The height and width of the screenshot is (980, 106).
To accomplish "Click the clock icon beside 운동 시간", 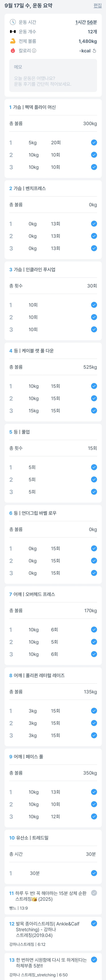I will (13, 22).
